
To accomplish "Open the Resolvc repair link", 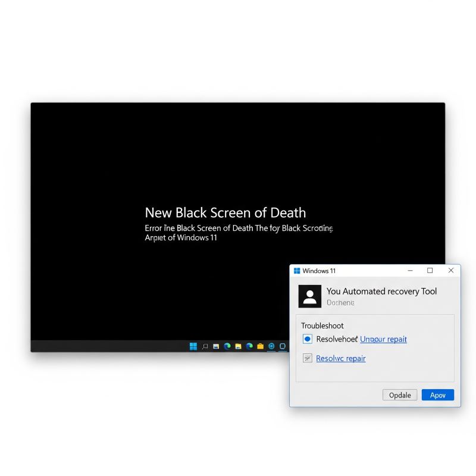I will 340,359.
